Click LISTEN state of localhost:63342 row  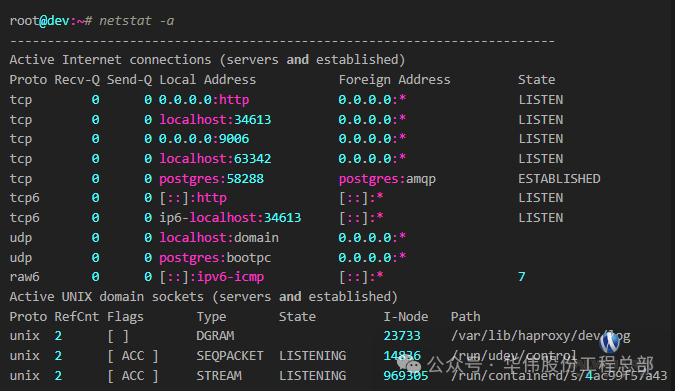click(541, 158)
